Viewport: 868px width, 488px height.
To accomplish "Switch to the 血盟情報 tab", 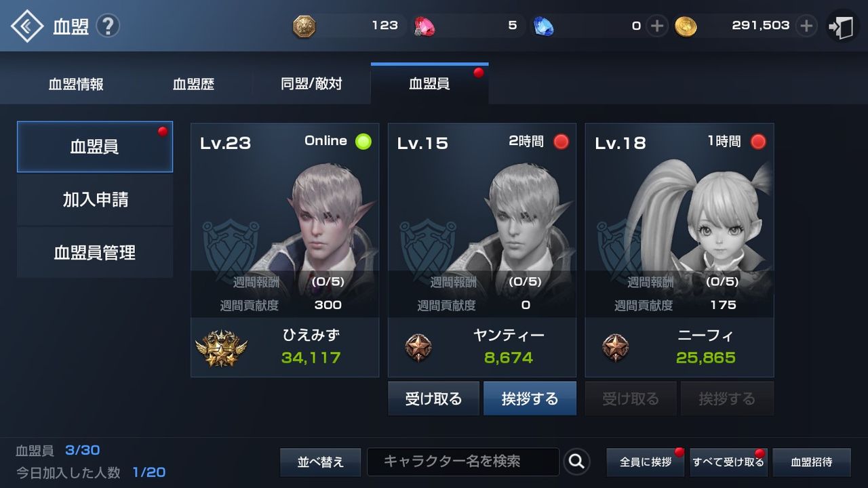I will (76, 85).
